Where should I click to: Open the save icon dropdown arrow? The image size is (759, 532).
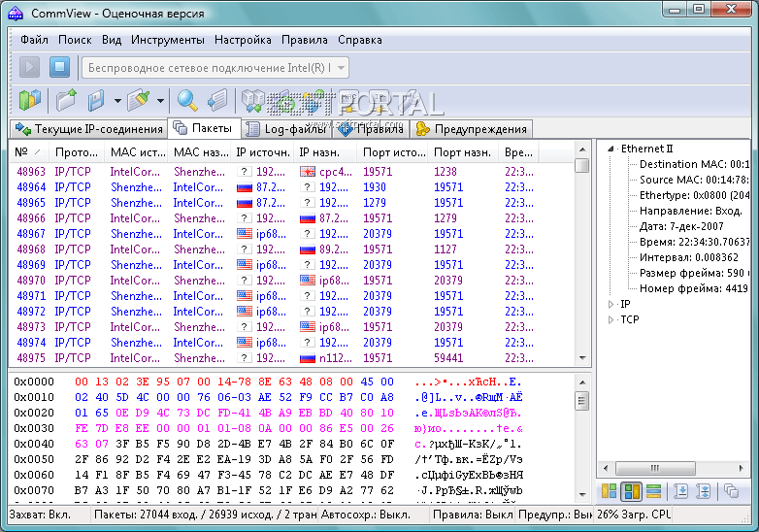click(x=116, y=100)
